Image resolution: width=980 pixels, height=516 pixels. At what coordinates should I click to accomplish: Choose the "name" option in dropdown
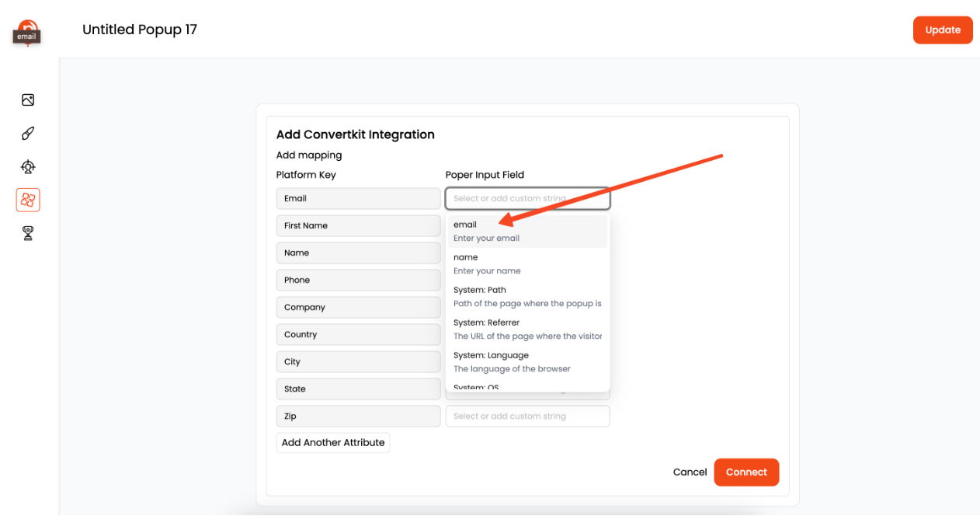click(x=527, y=264)
